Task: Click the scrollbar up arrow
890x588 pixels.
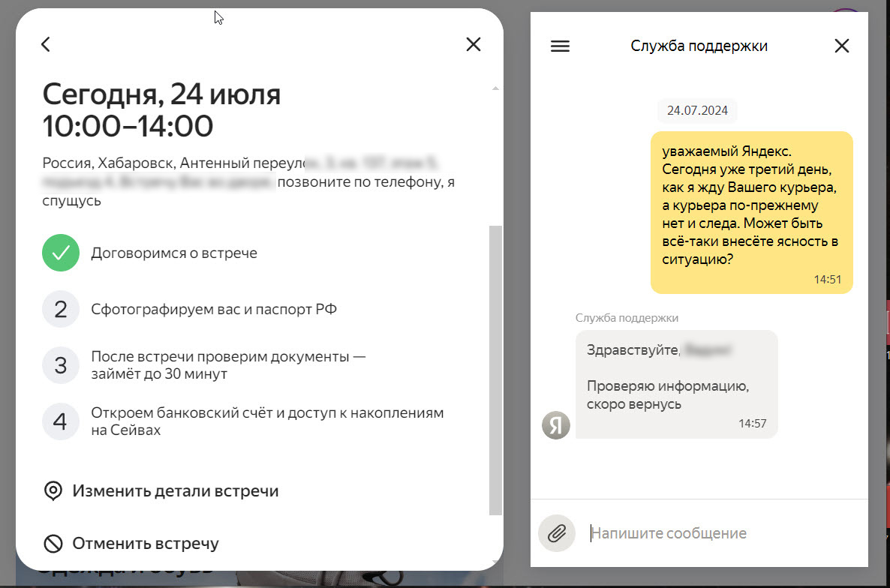Action: [495, 88]
